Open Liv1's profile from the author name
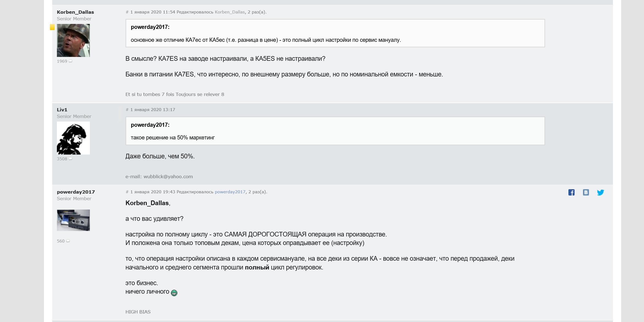644x322 pixels. 62,110
